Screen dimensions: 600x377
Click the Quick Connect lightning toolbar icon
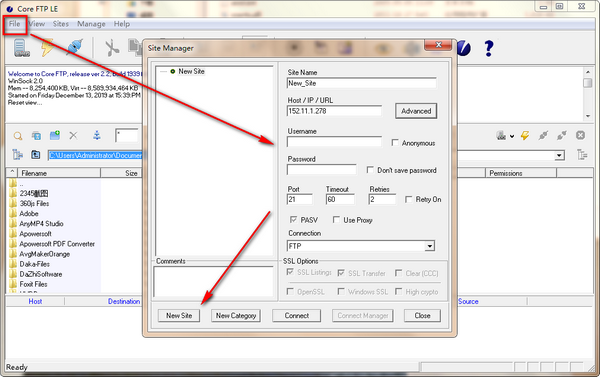(47, 48)
